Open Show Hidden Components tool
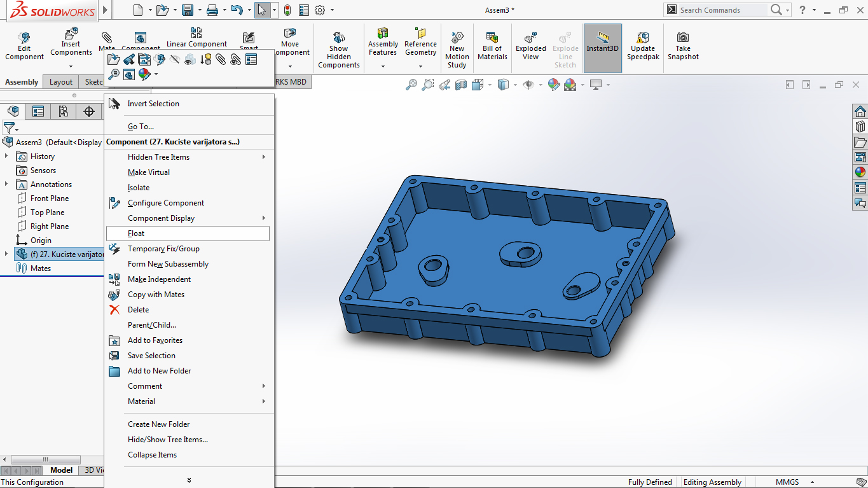This screenshot has width=868, height=488. pyautogui.click(x=339, y=50)
